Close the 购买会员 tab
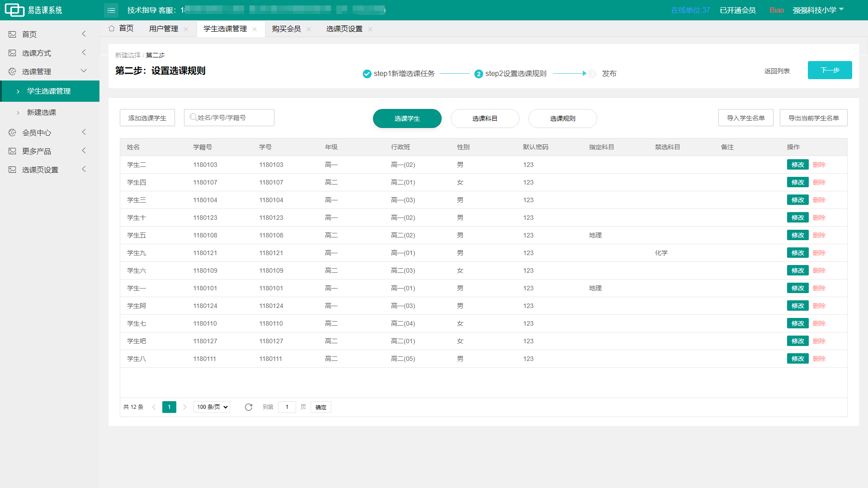This screenshot has height=488, width=868. tap(309, 29)
